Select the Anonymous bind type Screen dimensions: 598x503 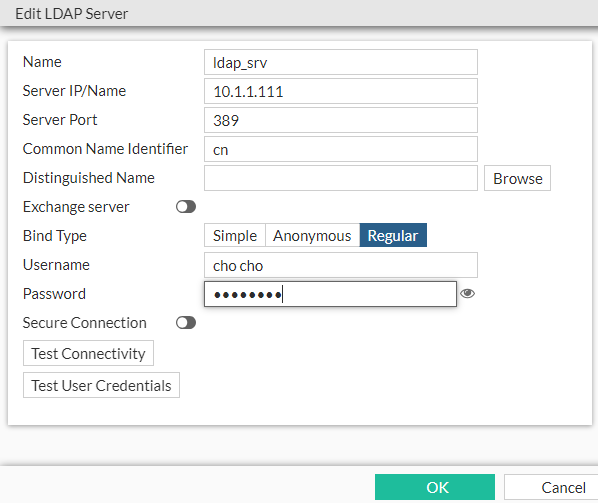tap(312, 235)
